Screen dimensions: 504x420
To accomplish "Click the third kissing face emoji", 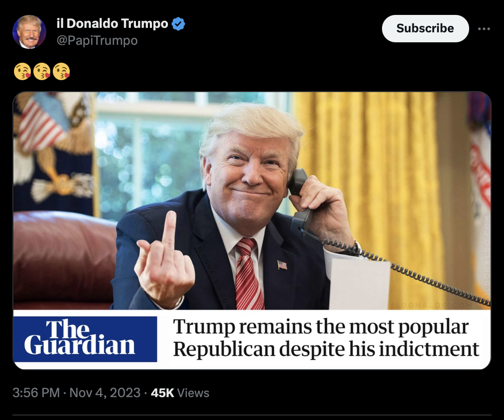I will coord(61,71).
